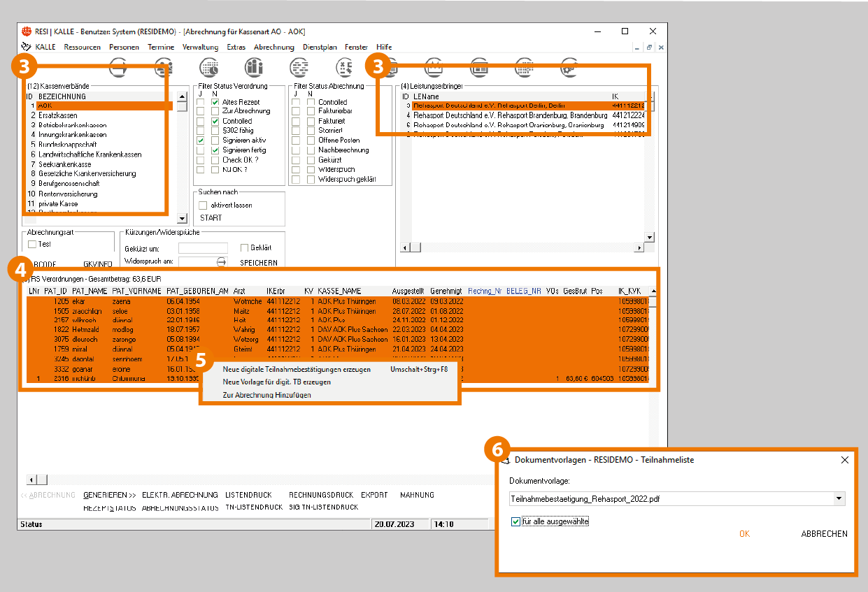The width and height of the screenshot is (868, 592).
Task: Click the ELEKTR. ABRECHNUNG button
Action: click(x=179, y=495)
